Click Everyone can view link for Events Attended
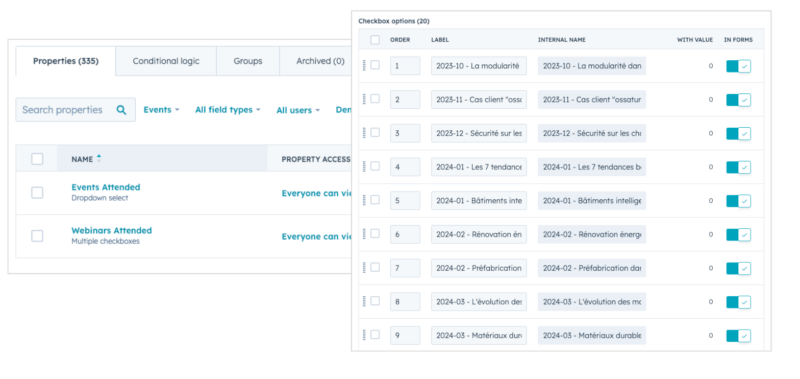The width and height of the screenshot is (800, 379). (x=317, y=193)
